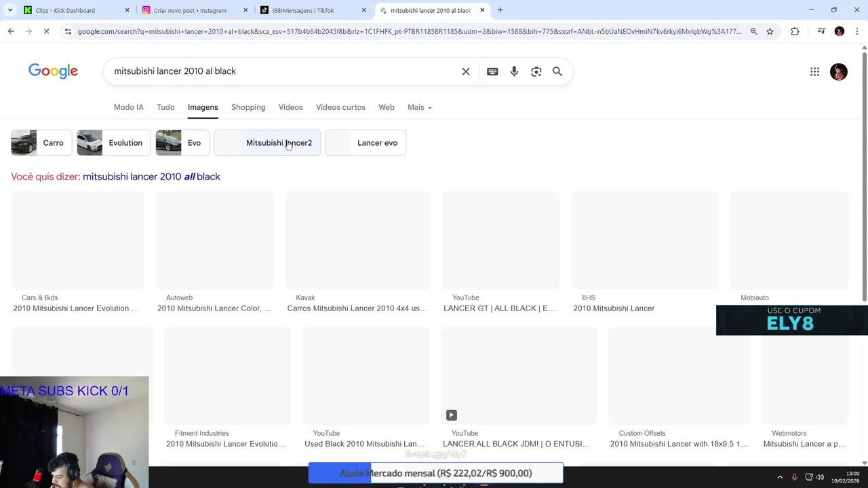868x488 pixels.
Task: Filter images by Evolution chip
Action: [114, 143]
